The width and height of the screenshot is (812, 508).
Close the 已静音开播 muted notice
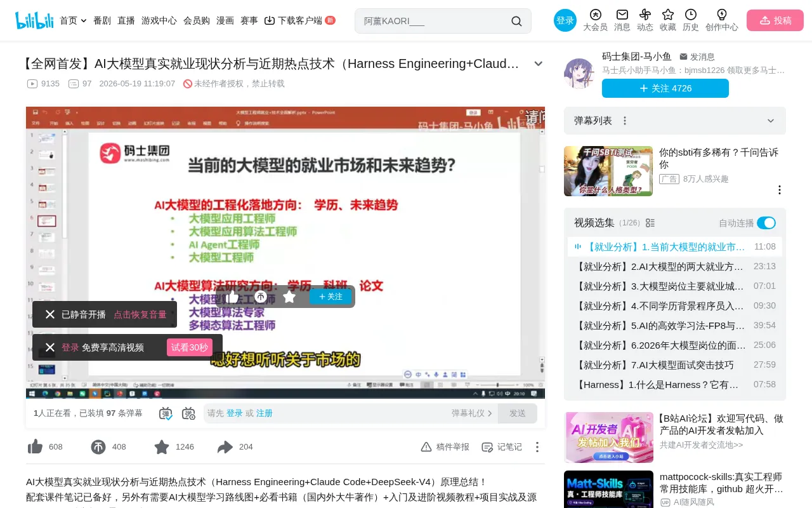point(50,314)
